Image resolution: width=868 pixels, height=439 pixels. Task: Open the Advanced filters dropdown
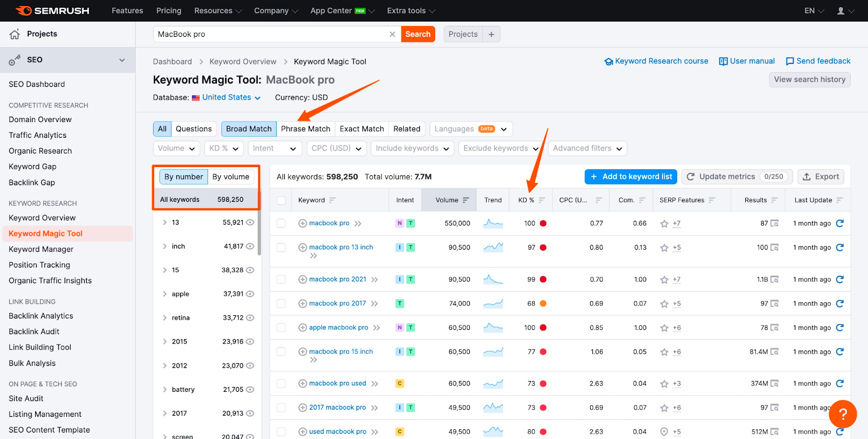[x=588, y=148]
